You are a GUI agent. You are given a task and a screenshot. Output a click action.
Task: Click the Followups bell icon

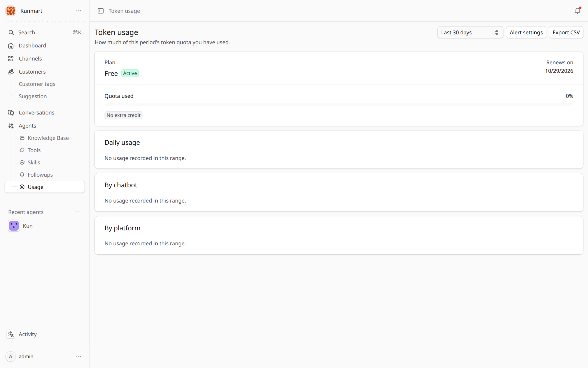pyautogui.click(x=22, y=175)
